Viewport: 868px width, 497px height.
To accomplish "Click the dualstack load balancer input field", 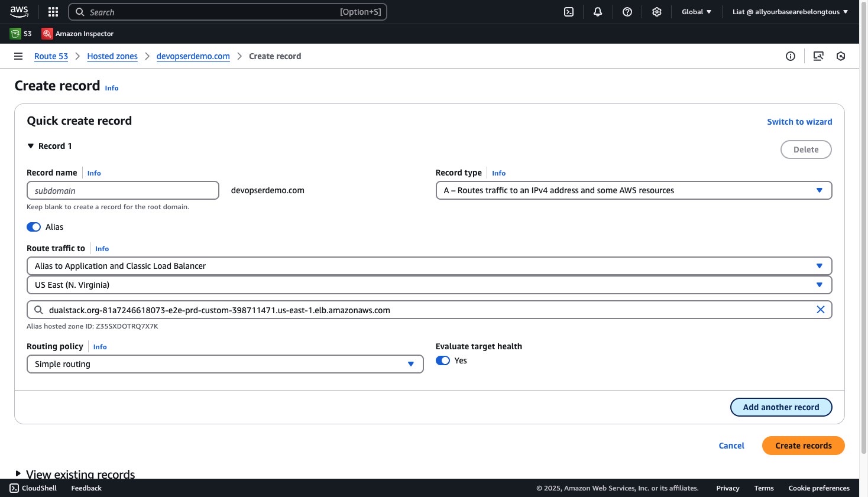I will pos(429,310).
